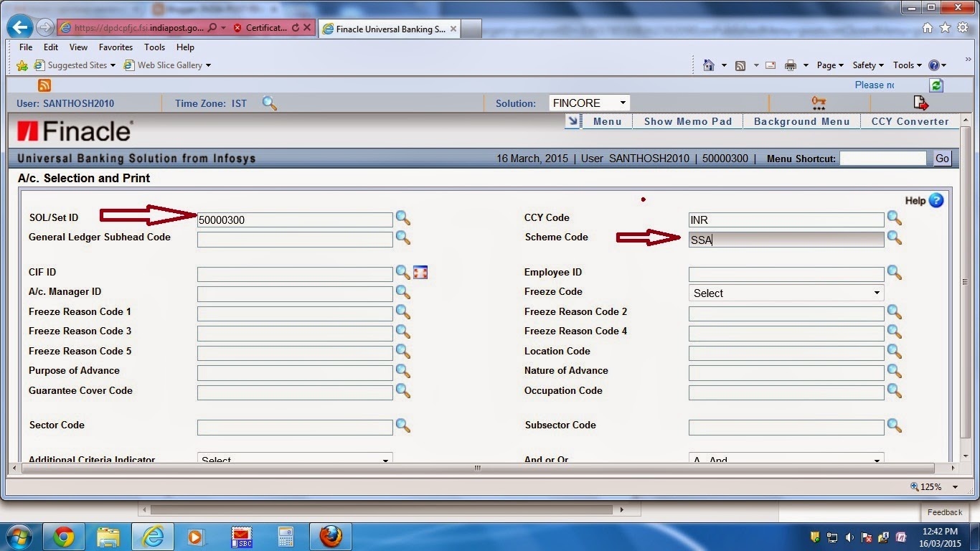Open the Edit menu

(x=51, y=47)
